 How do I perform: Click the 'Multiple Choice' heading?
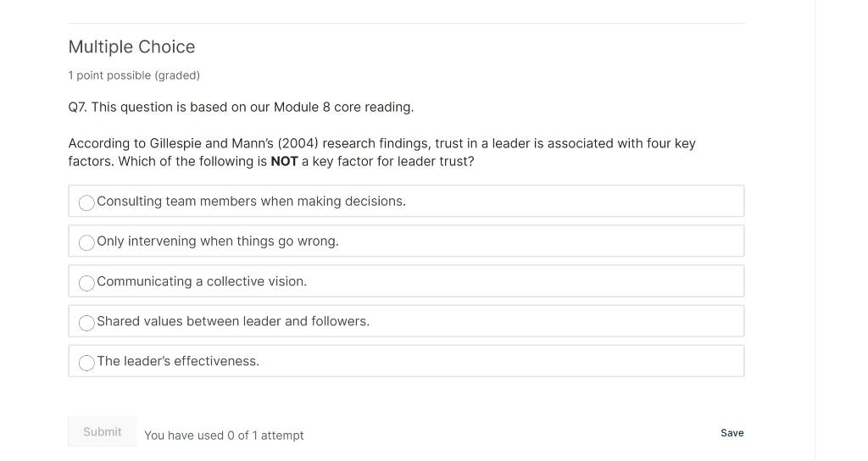131,47
